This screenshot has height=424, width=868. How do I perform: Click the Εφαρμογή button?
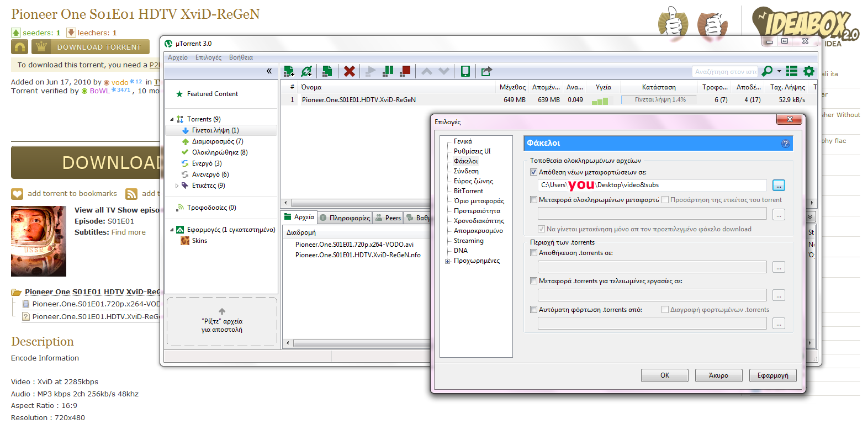(772, 375)
